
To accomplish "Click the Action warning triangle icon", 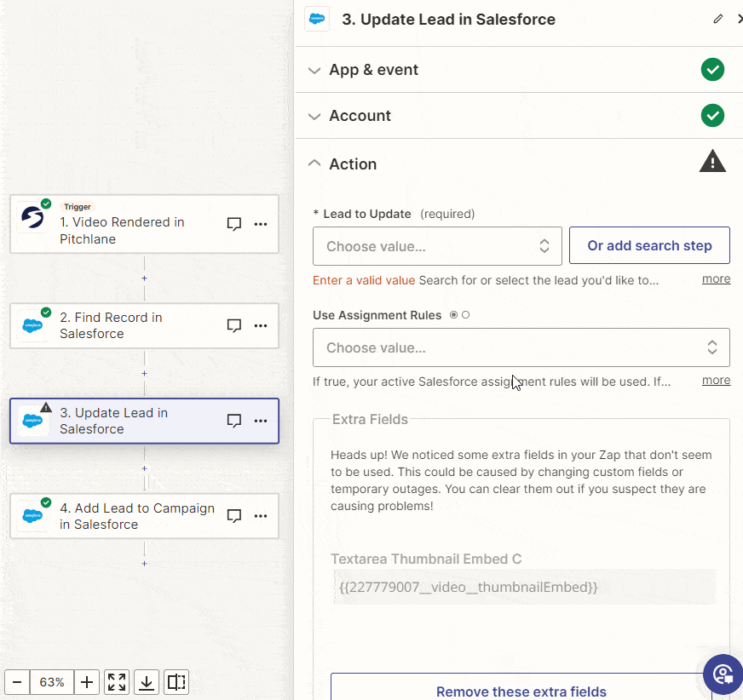I will pos(712,161).
